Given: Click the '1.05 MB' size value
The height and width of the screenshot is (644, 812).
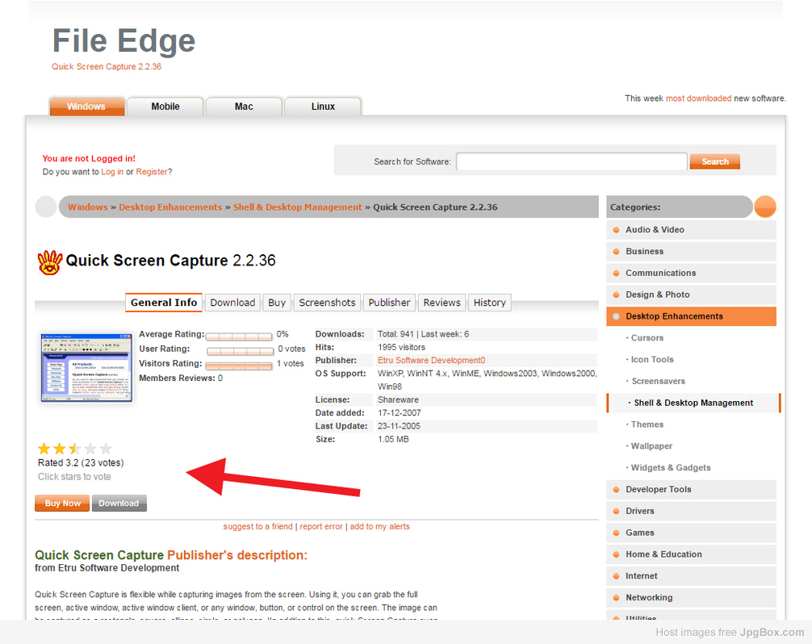Looking at the screenshot, I should pos(393,440).
